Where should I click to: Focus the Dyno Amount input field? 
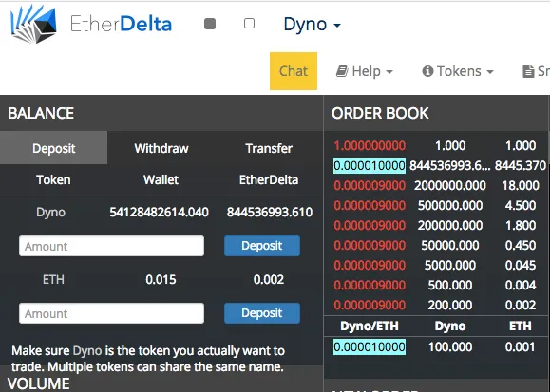pos(111,246)
